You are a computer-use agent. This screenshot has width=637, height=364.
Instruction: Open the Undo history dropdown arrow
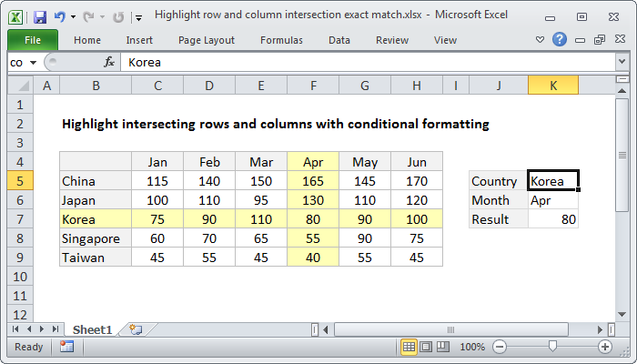73,17
